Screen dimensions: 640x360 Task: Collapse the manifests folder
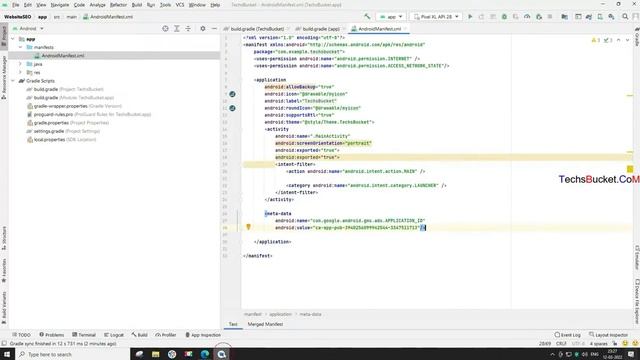tap(20, 47)
